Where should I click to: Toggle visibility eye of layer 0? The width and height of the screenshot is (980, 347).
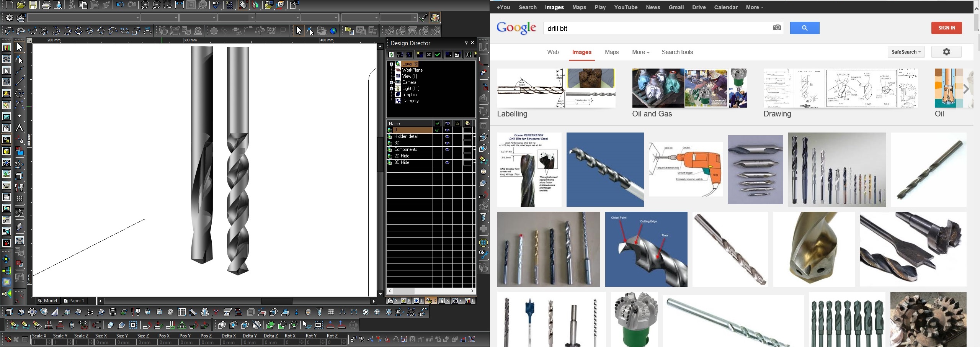[447, 130]
